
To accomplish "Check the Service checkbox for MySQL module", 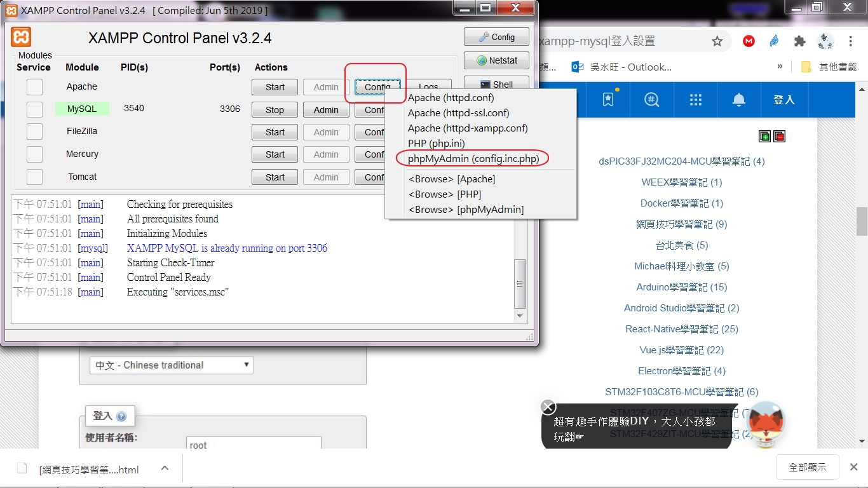I will point(34,108).
